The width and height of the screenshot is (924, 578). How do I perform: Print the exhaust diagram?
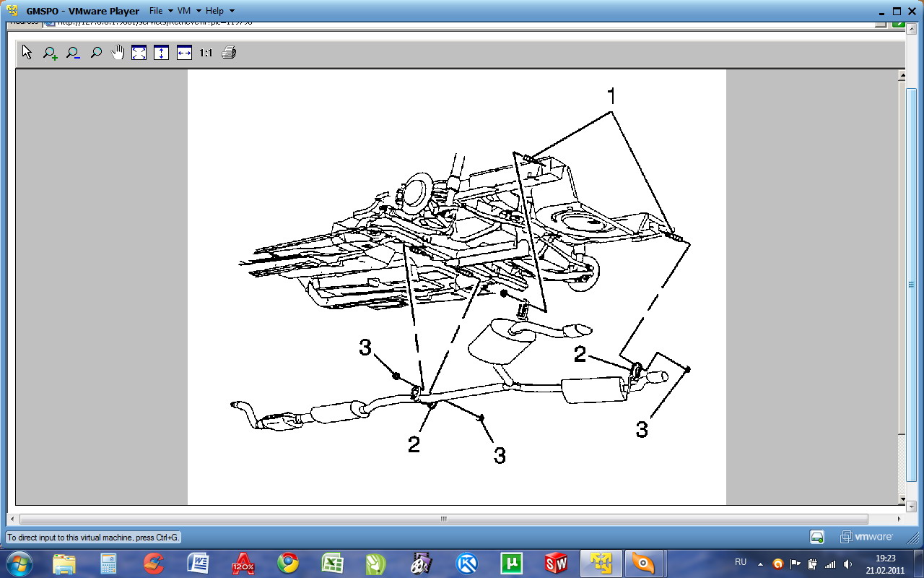(229, 53)
